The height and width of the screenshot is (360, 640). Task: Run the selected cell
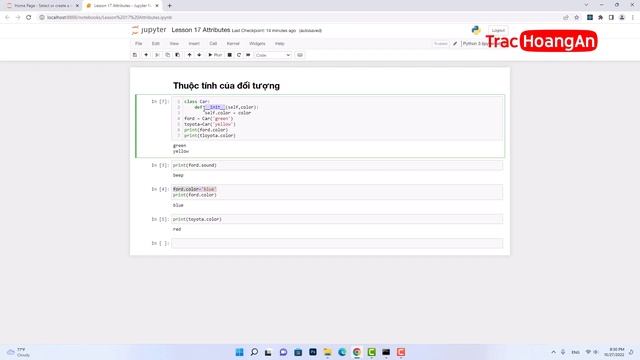coord(215,55)
